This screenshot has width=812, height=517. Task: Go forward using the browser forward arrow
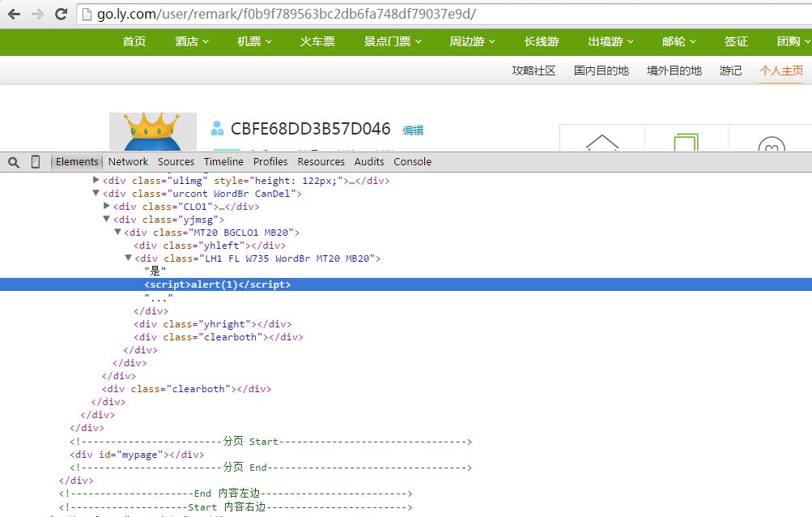[37, 14]
